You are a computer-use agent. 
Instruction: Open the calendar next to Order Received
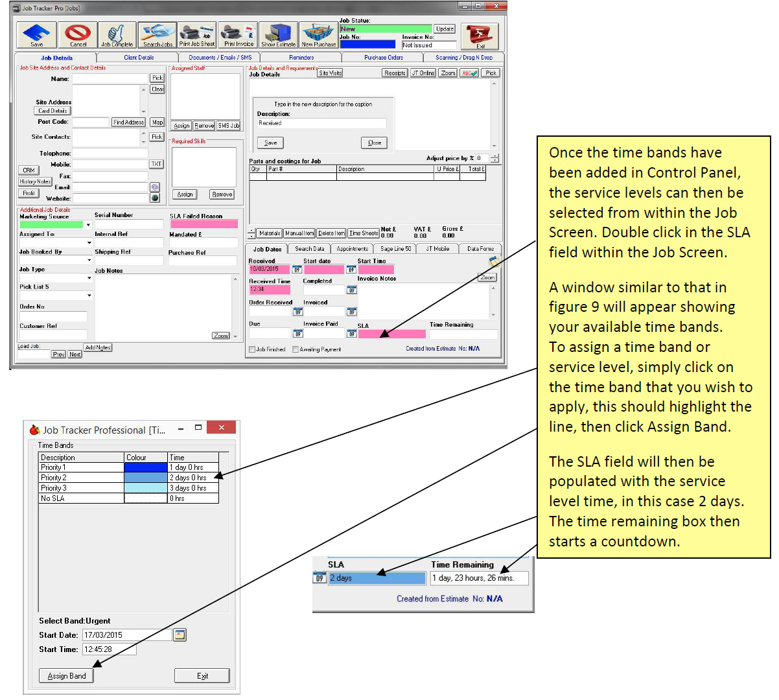coord(297,311)
